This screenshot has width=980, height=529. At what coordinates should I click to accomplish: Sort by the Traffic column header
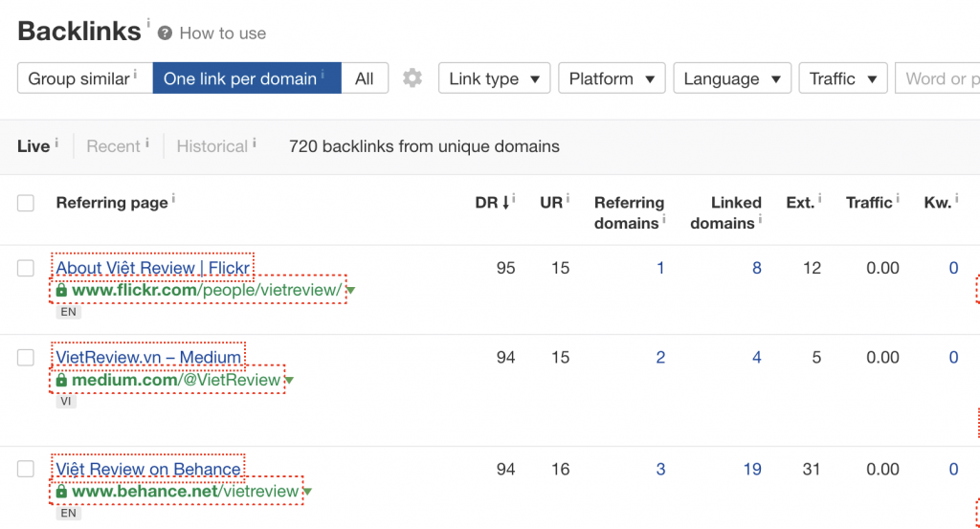click(x=869, y=203)
